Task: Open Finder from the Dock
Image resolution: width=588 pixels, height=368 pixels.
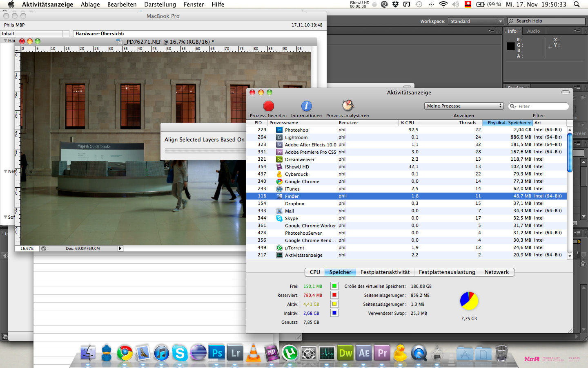Action: pos(88,353)
